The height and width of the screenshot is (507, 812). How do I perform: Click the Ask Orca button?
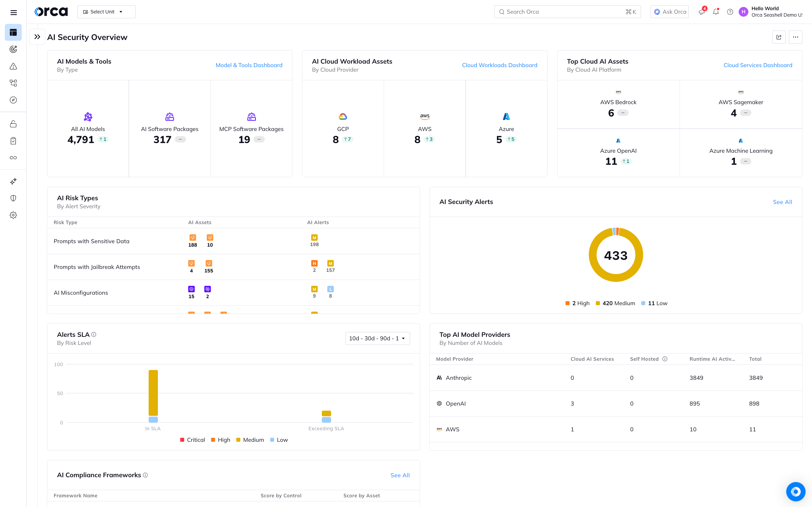coord(669,12)
